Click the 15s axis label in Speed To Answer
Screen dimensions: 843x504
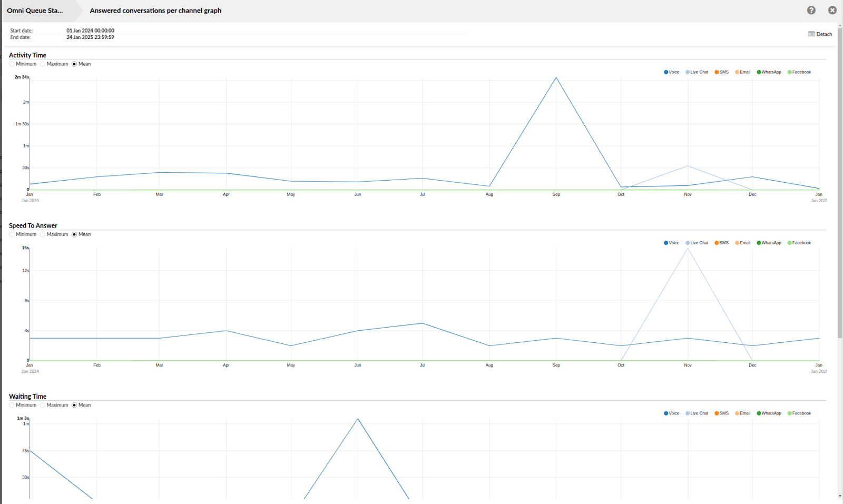click(25, 248)
